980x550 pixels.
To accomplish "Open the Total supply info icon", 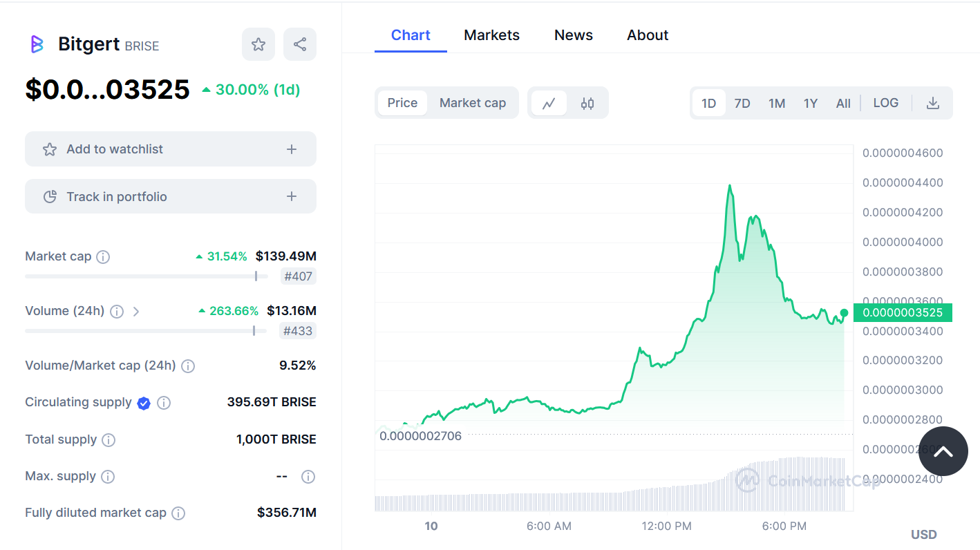I will point(109,440).
